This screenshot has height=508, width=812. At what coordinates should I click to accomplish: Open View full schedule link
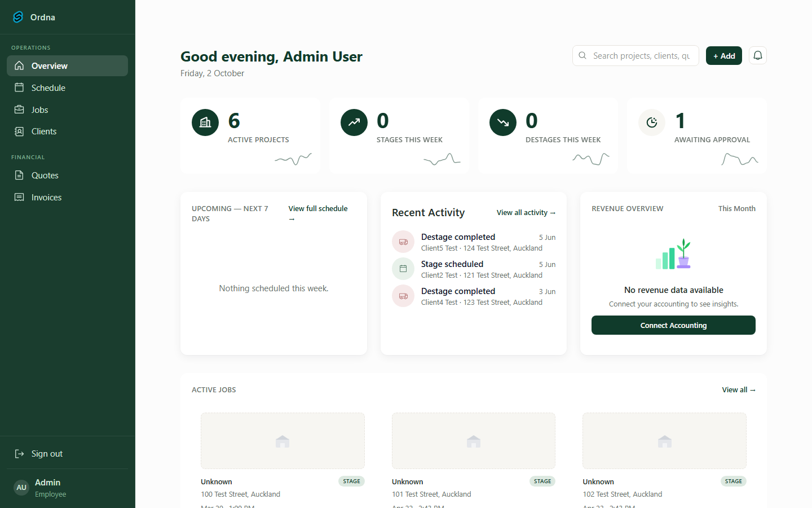318,213
